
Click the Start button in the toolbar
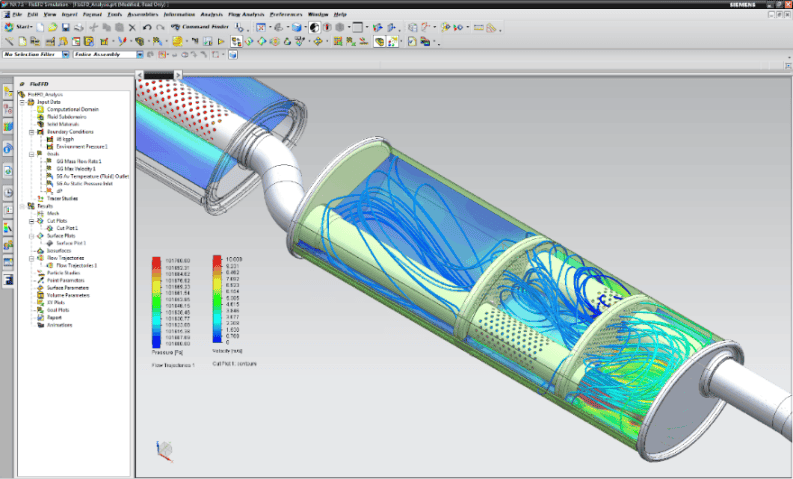[x=15, y=28]
